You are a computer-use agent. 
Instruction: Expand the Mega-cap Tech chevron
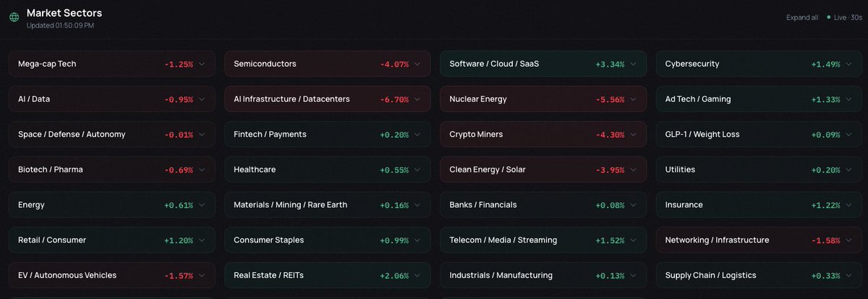pyautogui.click(x=202, y=64)
